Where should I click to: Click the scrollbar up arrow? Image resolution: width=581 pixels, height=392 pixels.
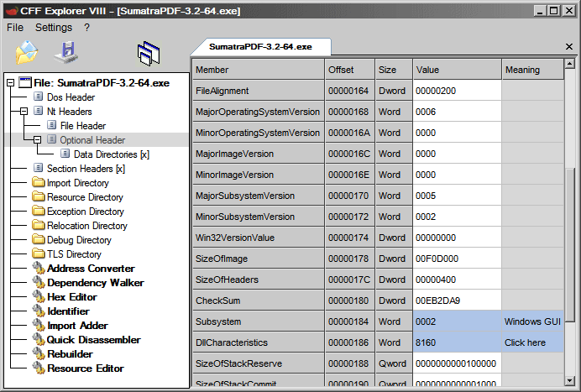coord(570,63)
